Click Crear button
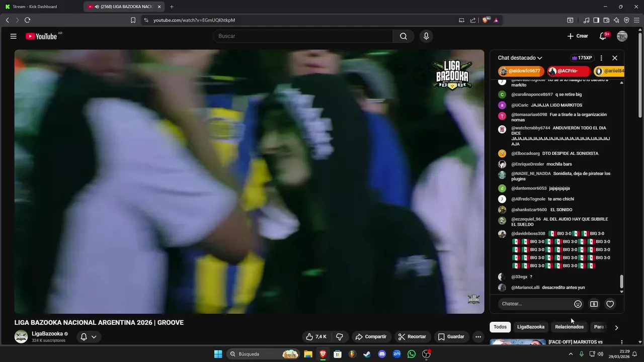The height and width of the screenshot is (362, 644). point(578,36)
